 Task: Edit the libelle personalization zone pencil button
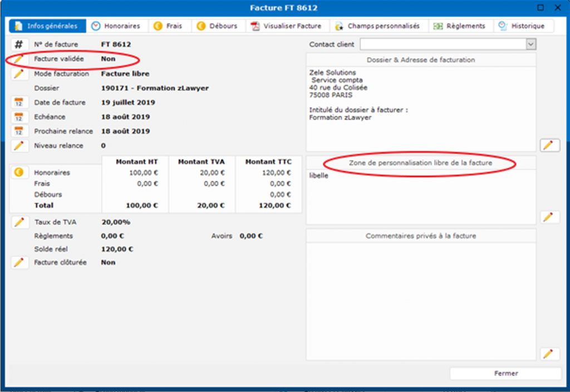pyautogui.click(x=549, y=217)
